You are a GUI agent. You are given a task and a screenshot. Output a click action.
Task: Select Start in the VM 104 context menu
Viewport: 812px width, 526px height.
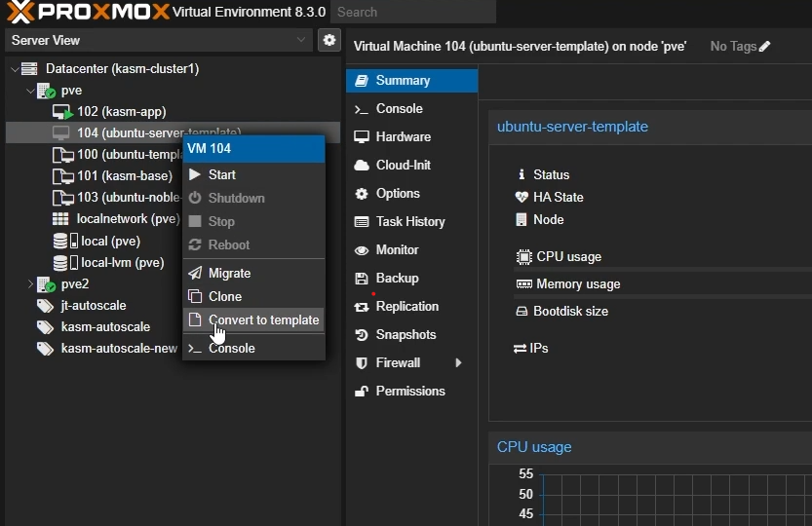(222, 174)
